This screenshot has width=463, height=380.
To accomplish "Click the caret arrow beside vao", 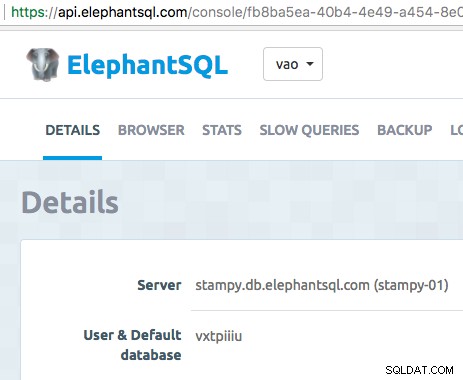I will point(310,64).
